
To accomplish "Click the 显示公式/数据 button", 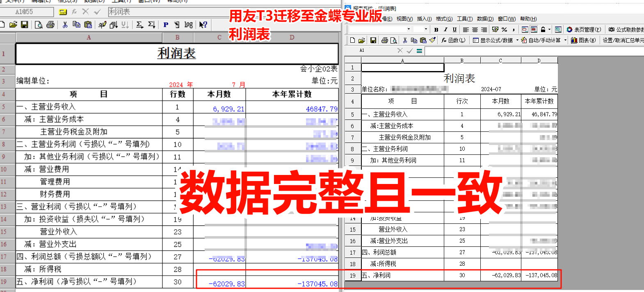I will pyautogui.click(x=493, y=40).
